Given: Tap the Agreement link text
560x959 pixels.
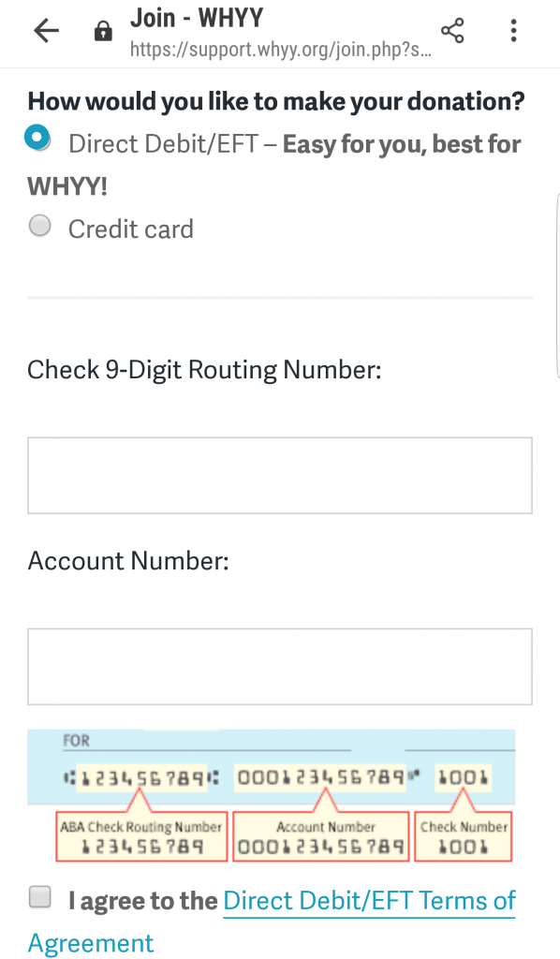Looking at the screenshot, I should (91, 942).
